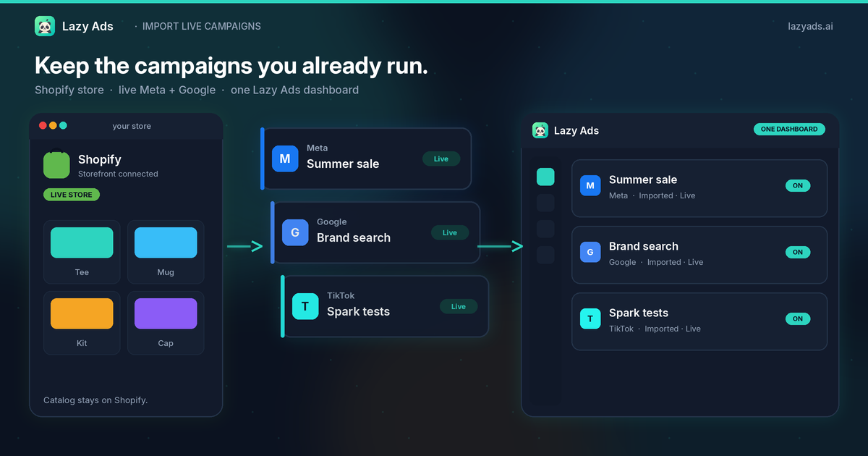This screenshot has height=456, width=868.
Task: Toggle the ON switch for Summer sale
Action: point(798,185)
